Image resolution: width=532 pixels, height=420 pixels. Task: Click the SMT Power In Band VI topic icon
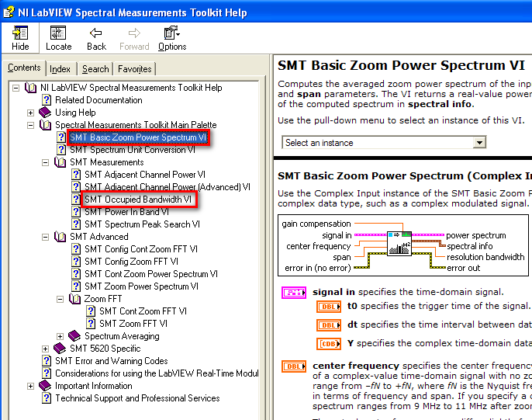pos(76,212)
